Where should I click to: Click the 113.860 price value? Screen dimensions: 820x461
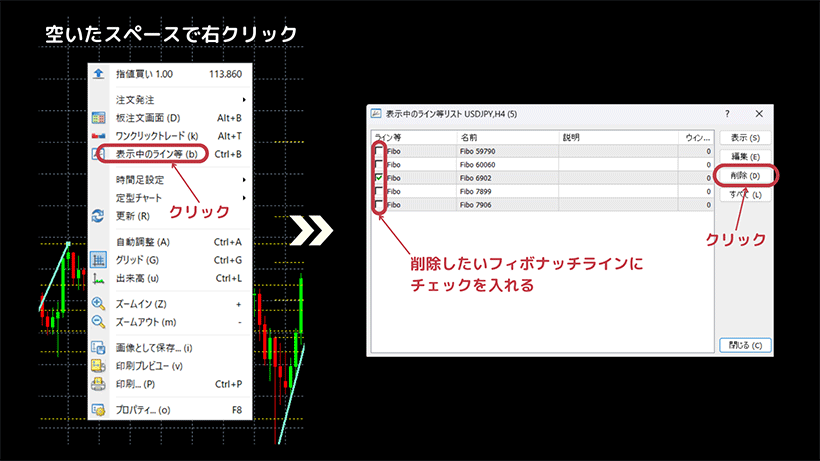(x=225, y=74)
